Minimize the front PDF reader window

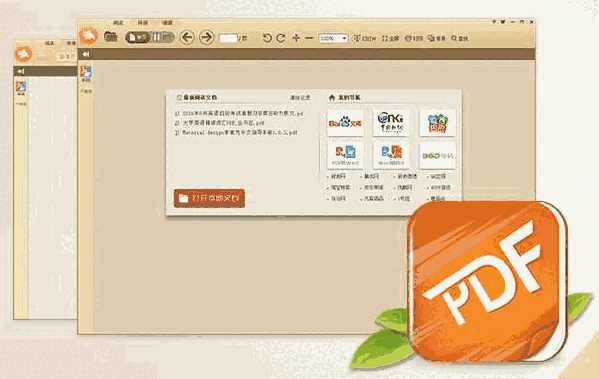(x=513, y=22)
